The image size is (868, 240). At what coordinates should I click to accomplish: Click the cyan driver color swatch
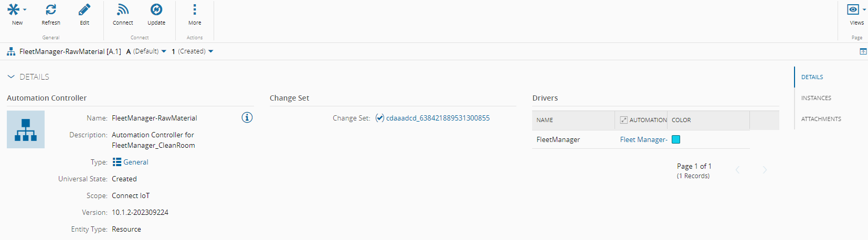pyautogui.click(x=676, y=139)
